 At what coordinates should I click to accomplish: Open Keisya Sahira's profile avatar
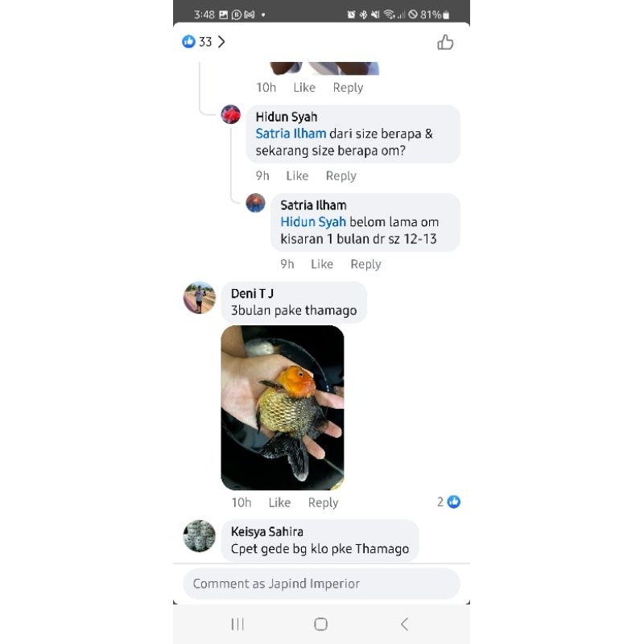tap(199, 536)
